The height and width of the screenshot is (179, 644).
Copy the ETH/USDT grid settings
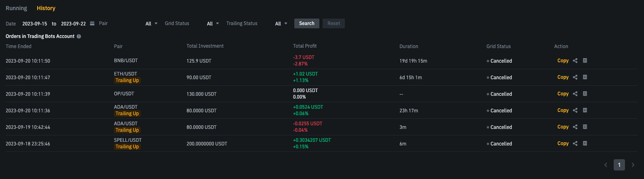pyautogui.click(x=563, y=77)
